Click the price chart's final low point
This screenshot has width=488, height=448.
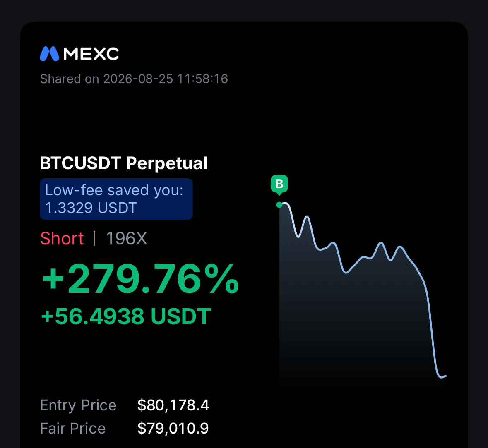click(x=441, y=377)
